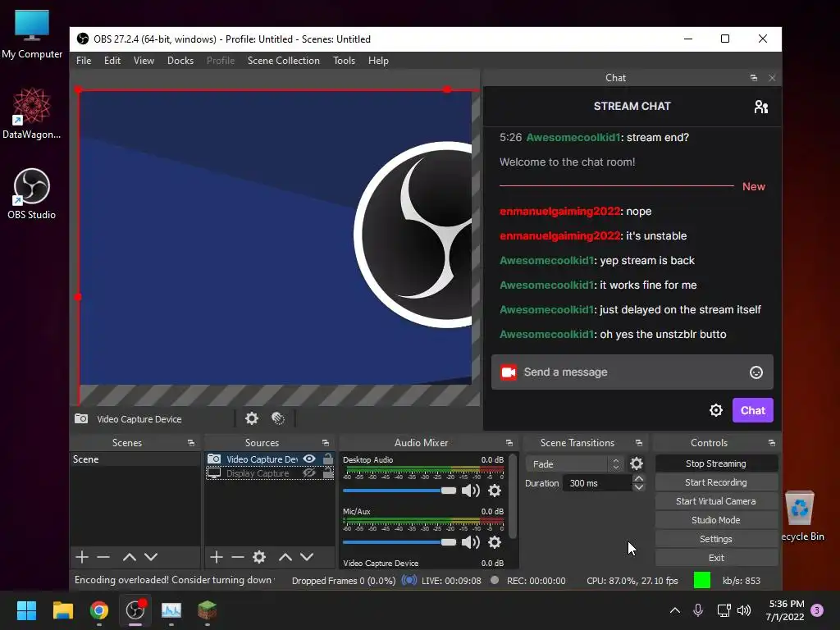Open Tools menu
Screen dimensions: 840x630
pyautogui.click(x=344, y=61)
